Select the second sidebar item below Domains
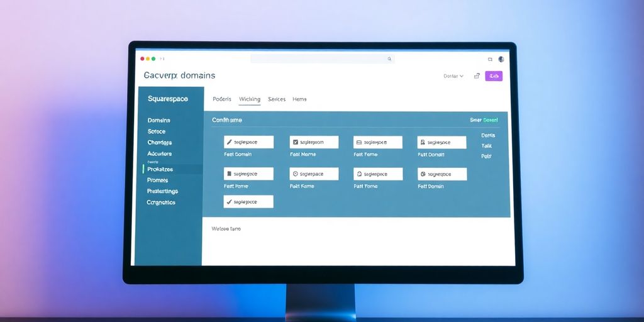Viewport: 644px width, 322px height. pos(157,131)
